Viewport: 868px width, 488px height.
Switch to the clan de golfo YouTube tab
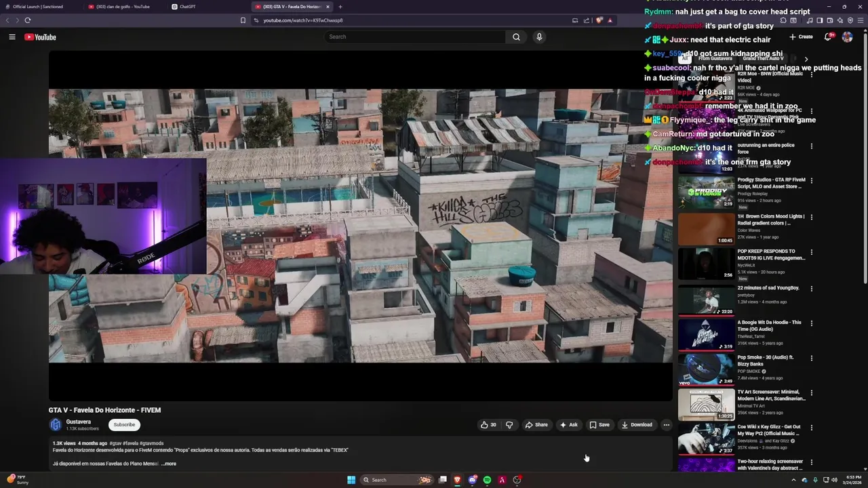point(123,7)
